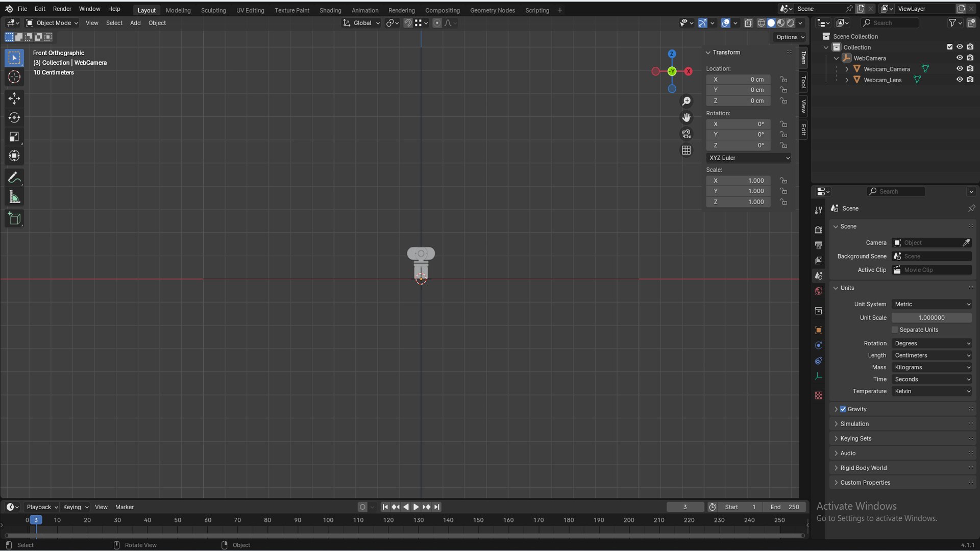Image resolution: width=980 pixels, height=551 pixels.
Task: Play the animation forward
Action: (x=416, y=507)
